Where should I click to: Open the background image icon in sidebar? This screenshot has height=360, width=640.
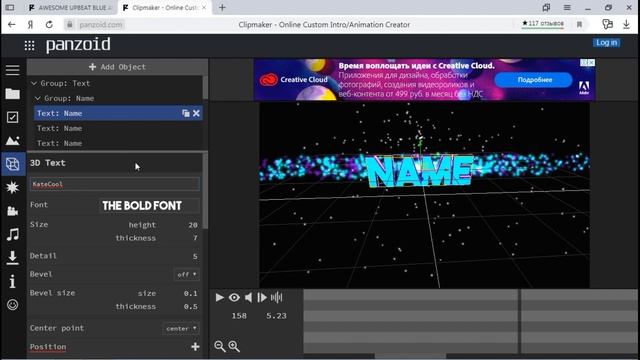tap(13, 141)
